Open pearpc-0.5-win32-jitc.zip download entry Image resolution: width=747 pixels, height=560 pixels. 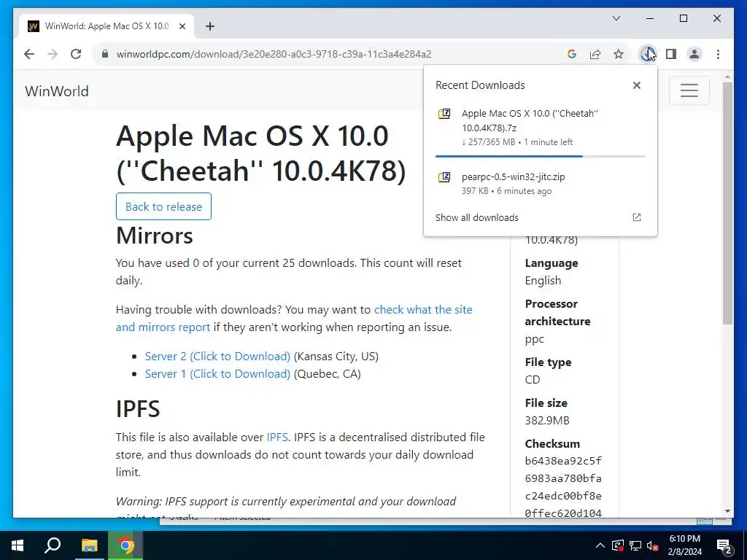[x=541, y=183]
